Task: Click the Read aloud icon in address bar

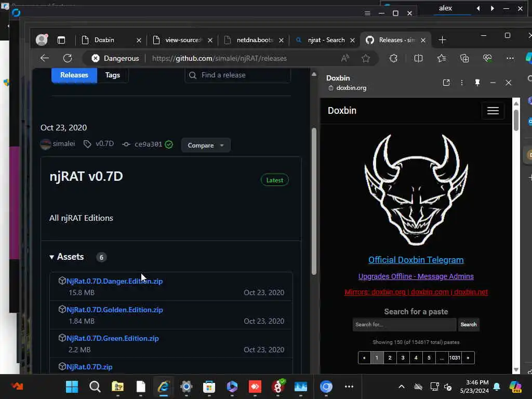Action: click(x=345, y=58)
